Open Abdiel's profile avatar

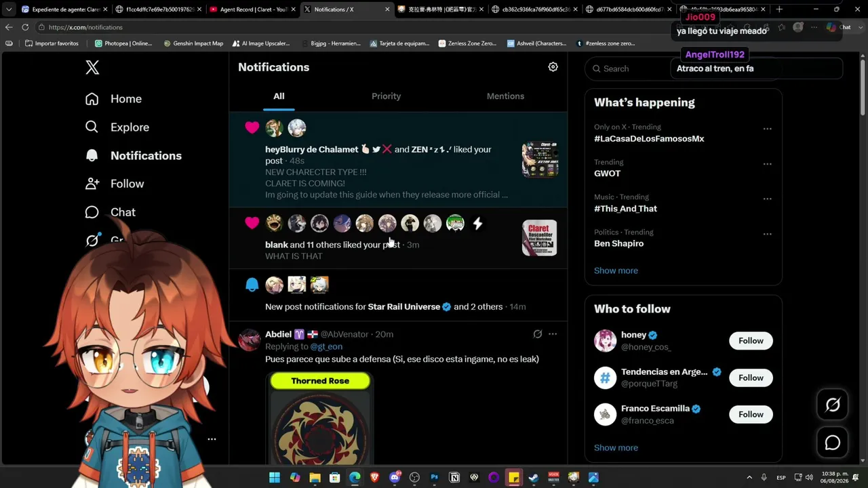point(250,340)
